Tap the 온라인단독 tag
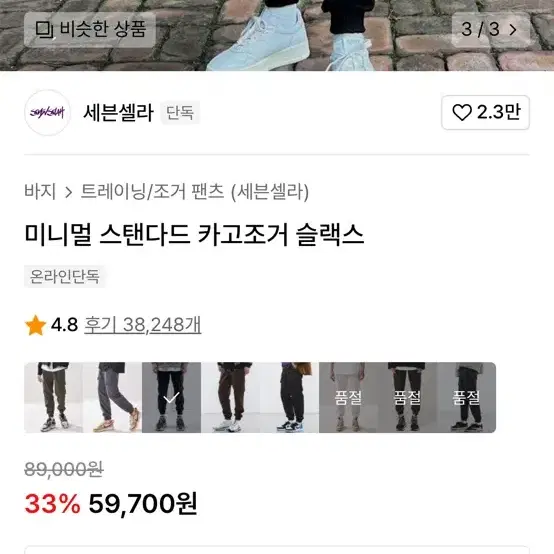This screenshot has height=554, width=554. 64,276
